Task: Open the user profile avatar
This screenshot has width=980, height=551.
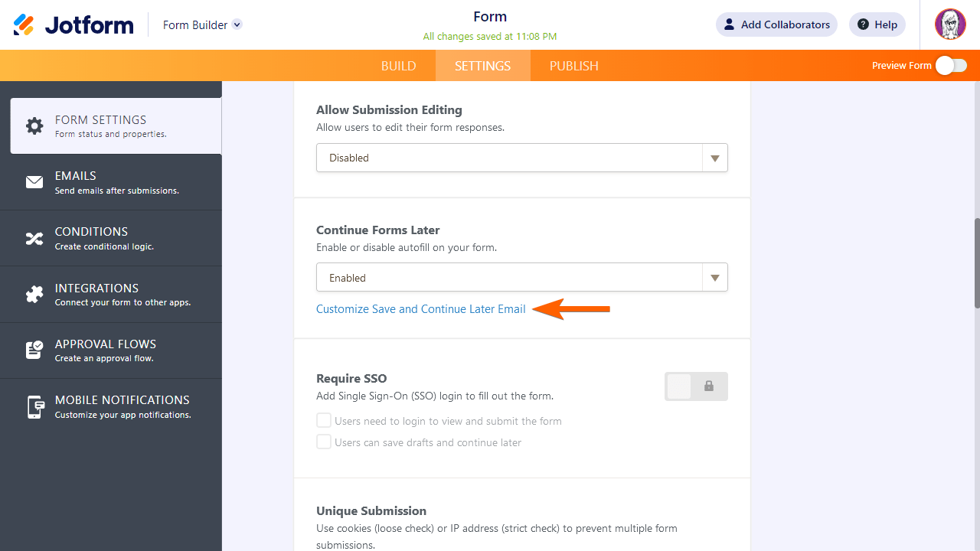Action: 950,24
